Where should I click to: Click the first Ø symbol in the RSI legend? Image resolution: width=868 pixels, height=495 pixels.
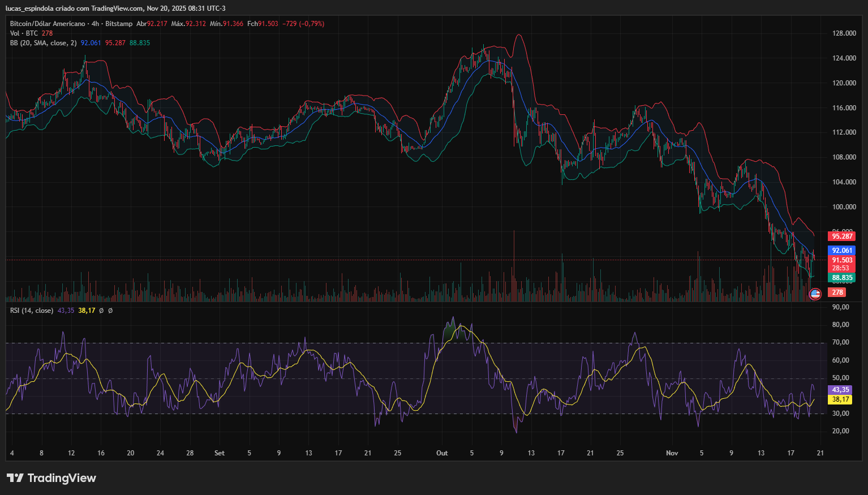click(x=101, y=311)
